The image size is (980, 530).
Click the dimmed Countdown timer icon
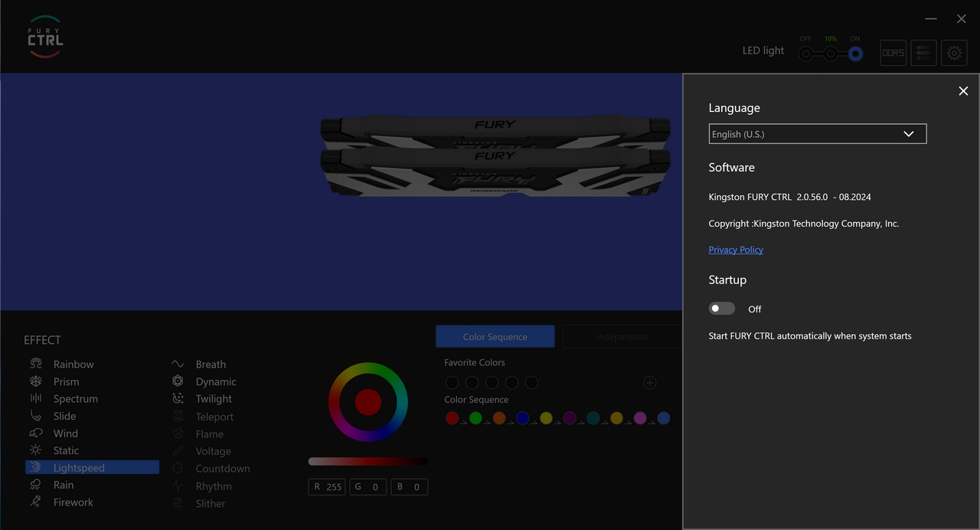pyautogui.click(x=178, y=468)
